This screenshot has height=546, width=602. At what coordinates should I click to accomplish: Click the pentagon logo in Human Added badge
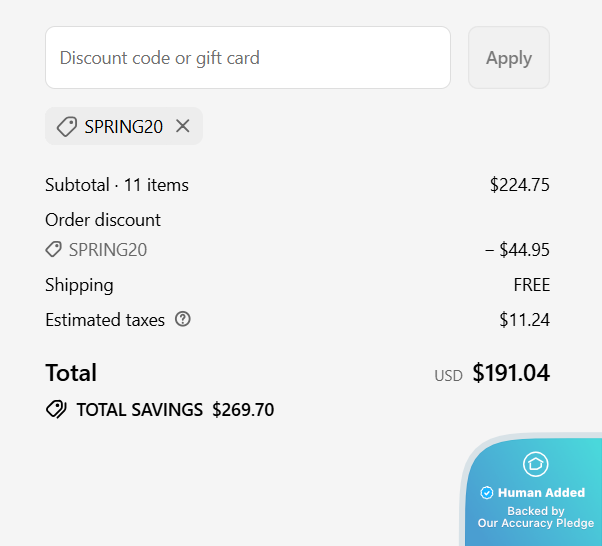pyautogui.click(x=535, y=464)
